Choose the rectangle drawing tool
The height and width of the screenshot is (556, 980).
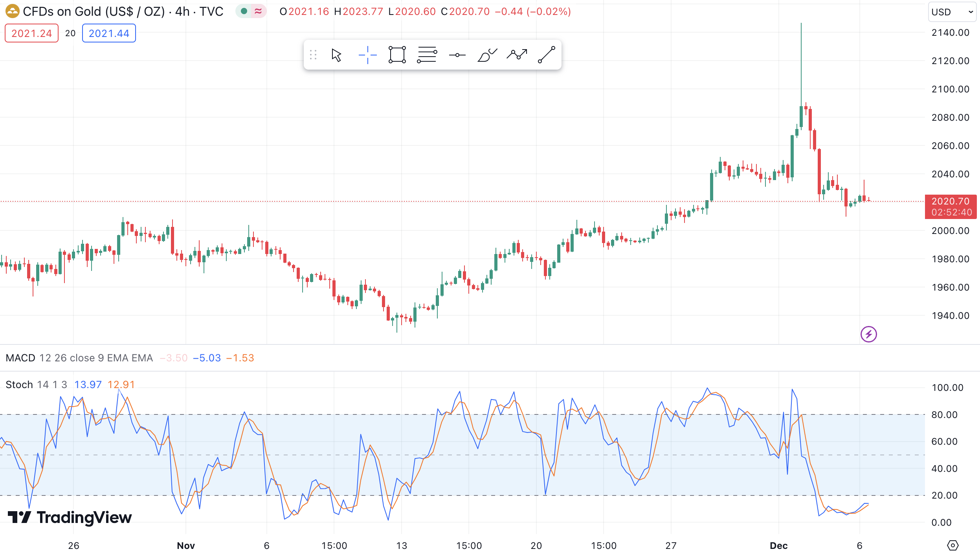[397, 55]
